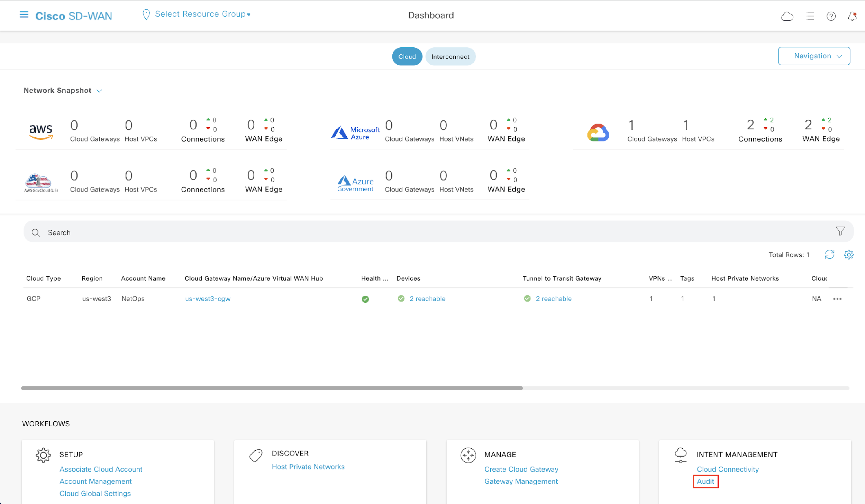Click the notification bell icon
The width and height of the screenshot is (865, 504).
[x=852, y=16]
